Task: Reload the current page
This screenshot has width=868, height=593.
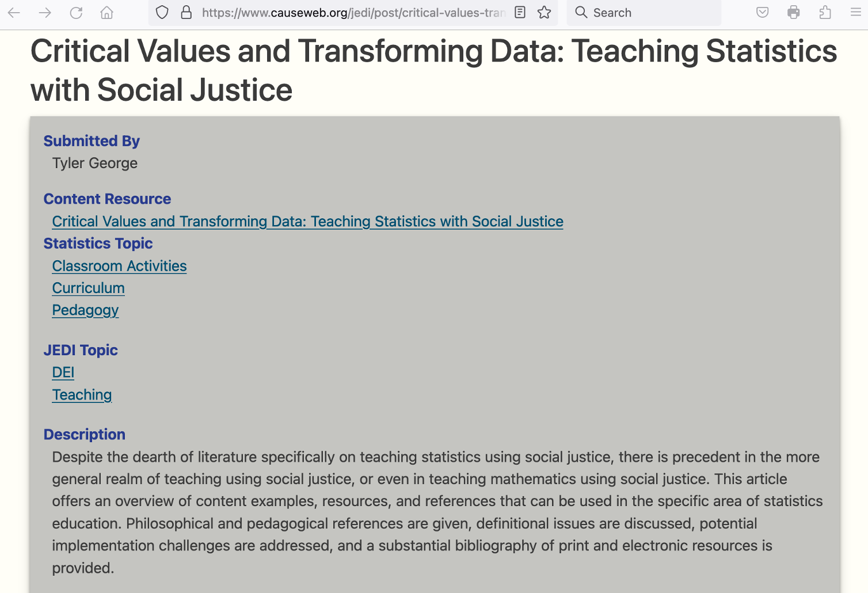Action: click(x=76, y=13)
